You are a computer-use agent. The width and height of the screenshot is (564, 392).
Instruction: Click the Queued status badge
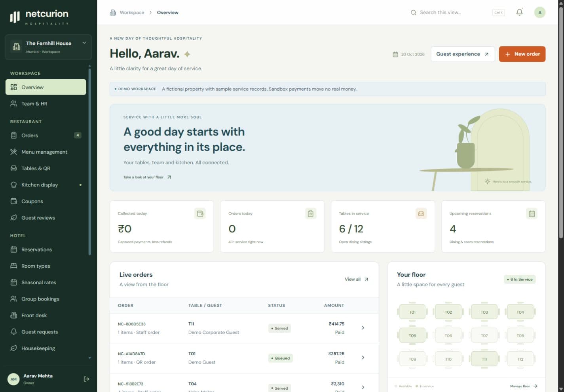coord(280,358)
